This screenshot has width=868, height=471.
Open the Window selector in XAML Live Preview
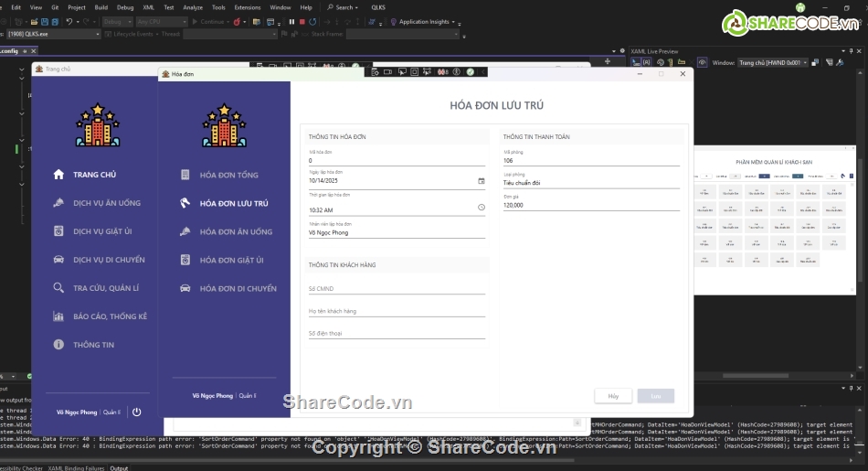[x=772, y=63]
